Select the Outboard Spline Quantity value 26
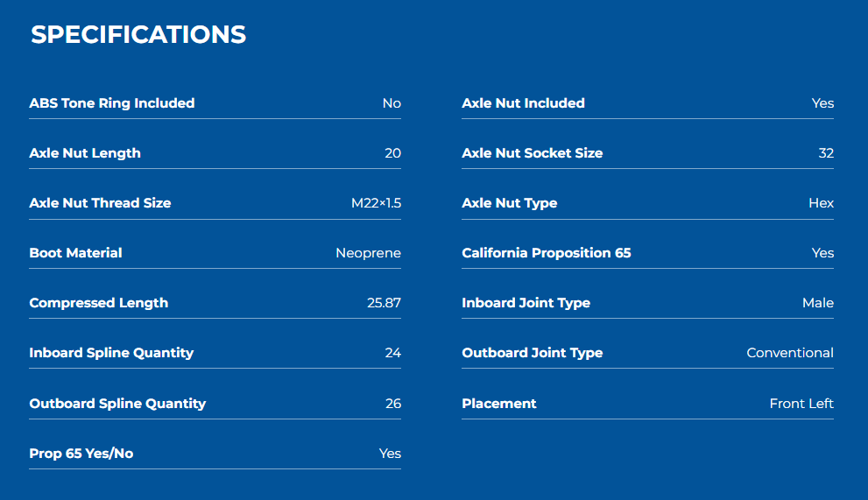868x500 pixels. pos(393,403)
